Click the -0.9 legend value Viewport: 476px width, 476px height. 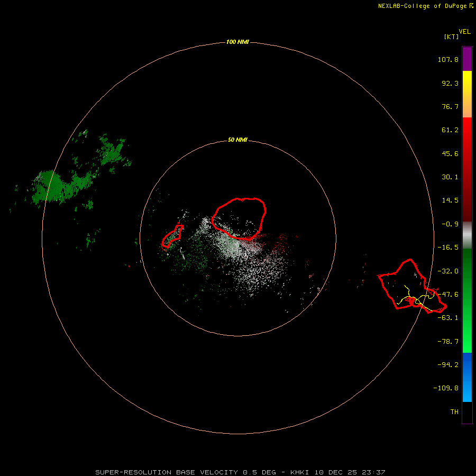click(450, 224)
